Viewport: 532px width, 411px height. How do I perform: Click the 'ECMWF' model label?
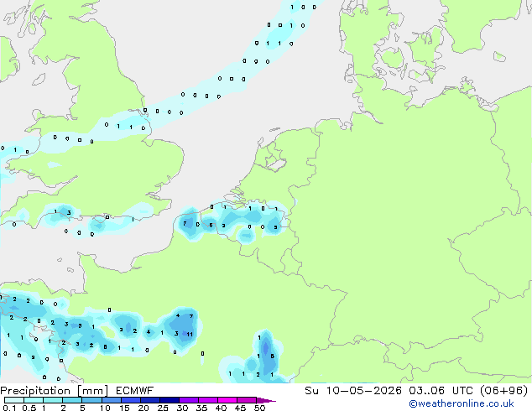(x=135, y=391)
